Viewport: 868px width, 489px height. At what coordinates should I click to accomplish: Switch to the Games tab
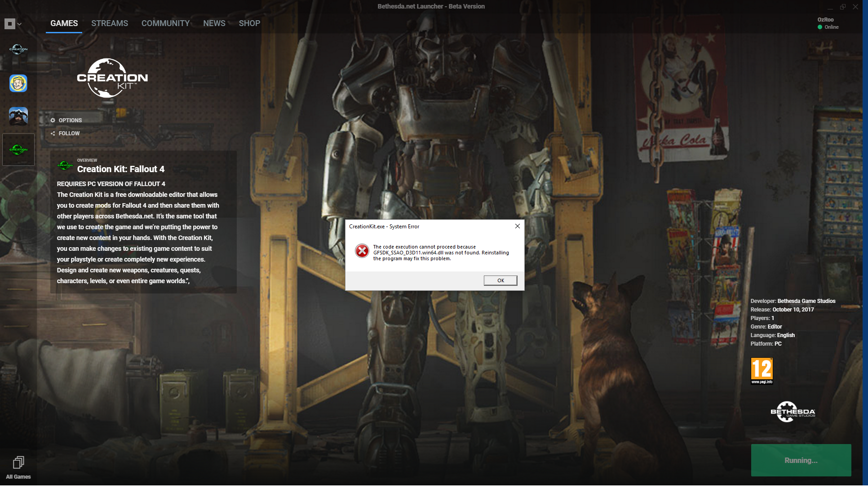[64, 23]
